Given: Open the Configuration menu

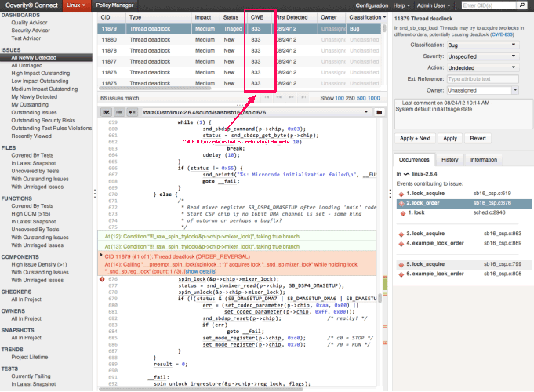Looking at the screenshot, I should tap(372, 5).
